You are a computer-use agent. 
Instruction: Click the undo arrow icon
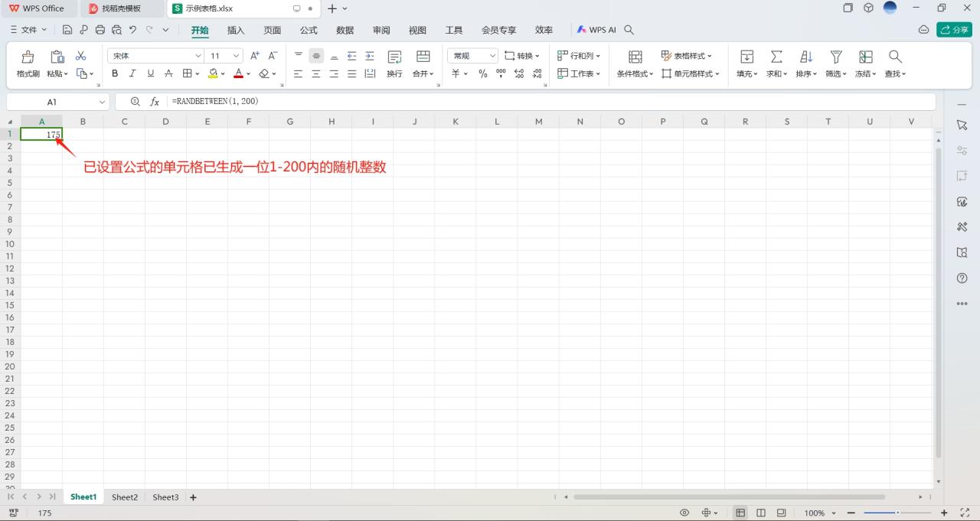pos(132,30)
